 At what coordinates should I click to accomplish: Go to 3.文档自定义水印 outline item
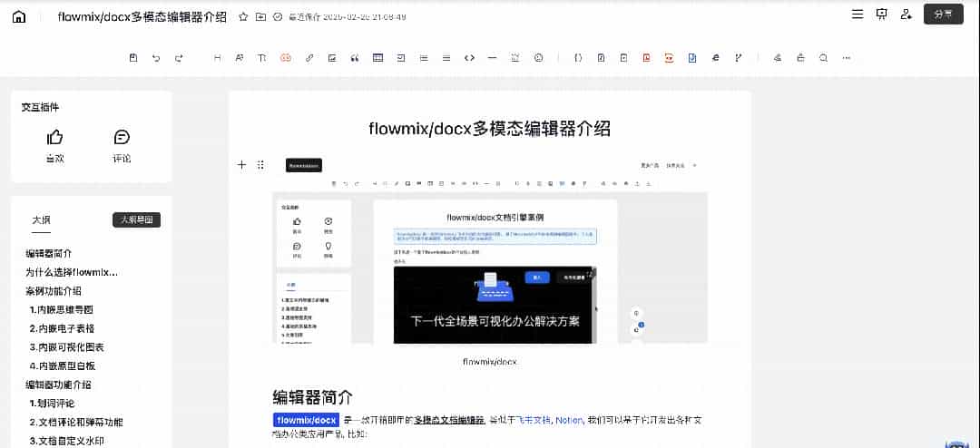(x=66, y=441)
